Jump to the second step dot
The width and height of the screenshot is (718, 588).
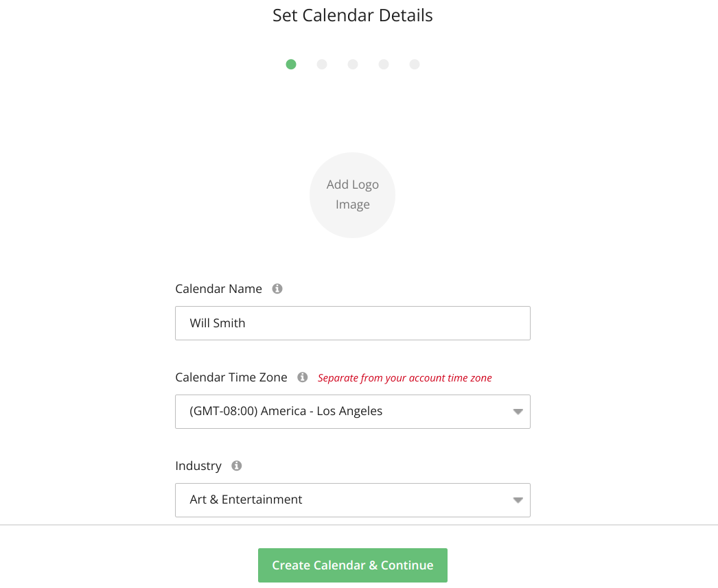pyautogui.click(x=322, y=64)
